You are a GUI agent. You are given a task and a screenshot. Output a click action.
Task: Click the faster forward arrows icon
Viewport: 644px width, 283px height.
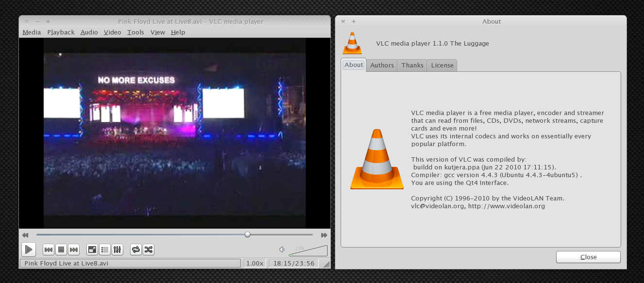pyautogui.click(x=324, y=235)
